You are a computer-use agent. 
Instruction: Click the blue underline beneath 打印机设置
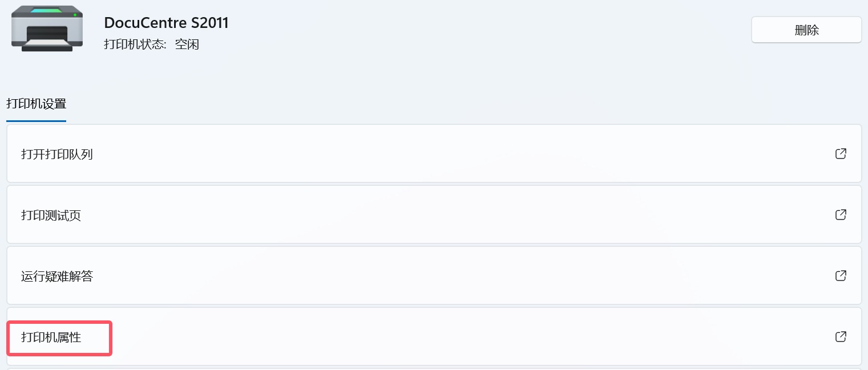pyautogui.click(x=36, y=121)
